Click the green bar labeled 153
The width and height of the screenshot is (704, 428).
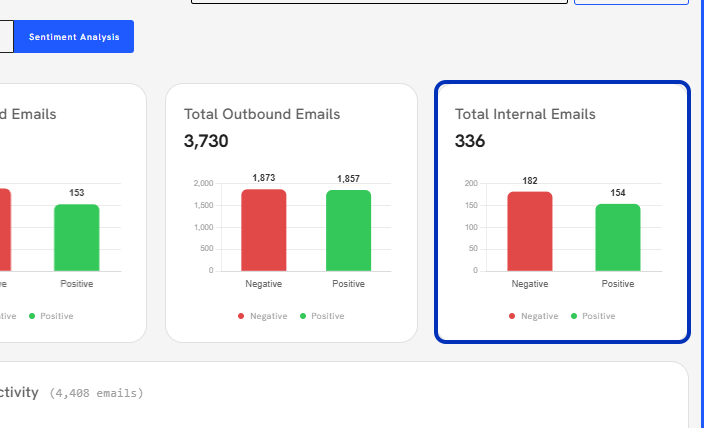point(77,238)
